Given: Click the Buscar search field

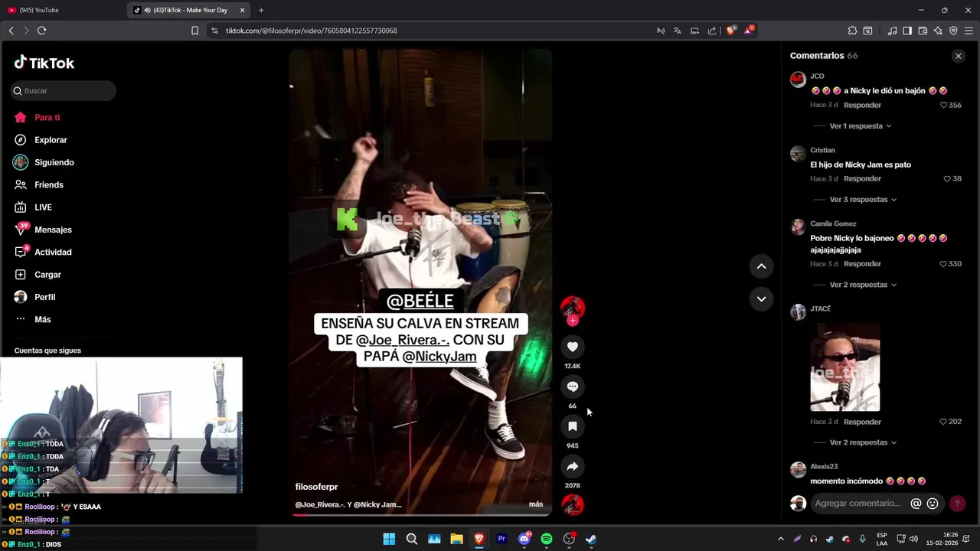Looking at the screenshot, I should (x=64, y=91).
